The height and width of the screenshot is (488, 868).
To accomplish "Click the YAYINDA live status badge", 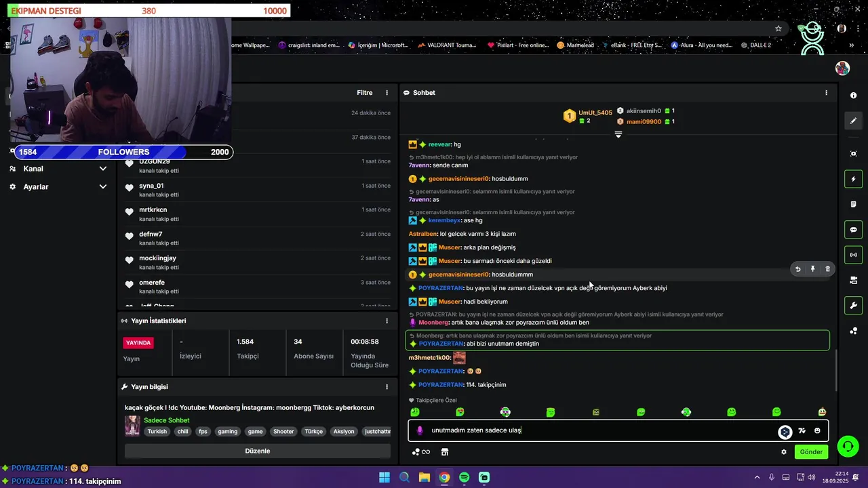I will click(x=138, y=343).
